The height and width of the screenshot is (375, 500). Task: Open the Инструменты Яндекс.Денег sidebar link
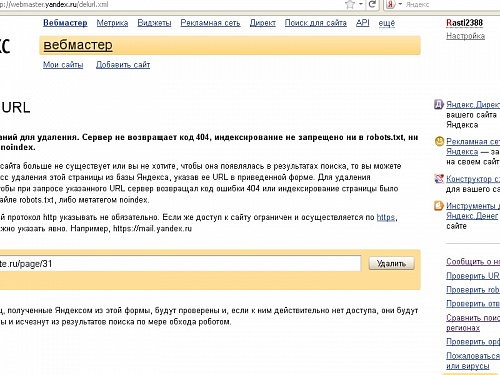click(x=473, y=211)
